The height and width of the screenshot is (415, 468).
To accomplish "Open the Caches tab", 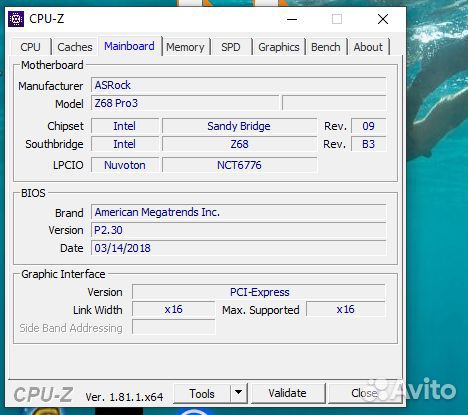I will (75, 47).
